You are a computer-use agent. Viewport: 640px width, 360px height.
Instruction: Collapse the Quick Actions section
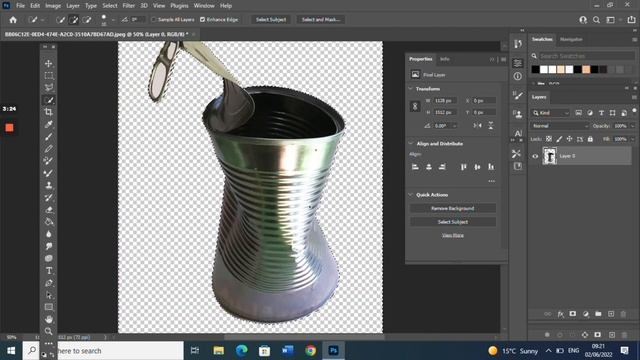point(411,195)
